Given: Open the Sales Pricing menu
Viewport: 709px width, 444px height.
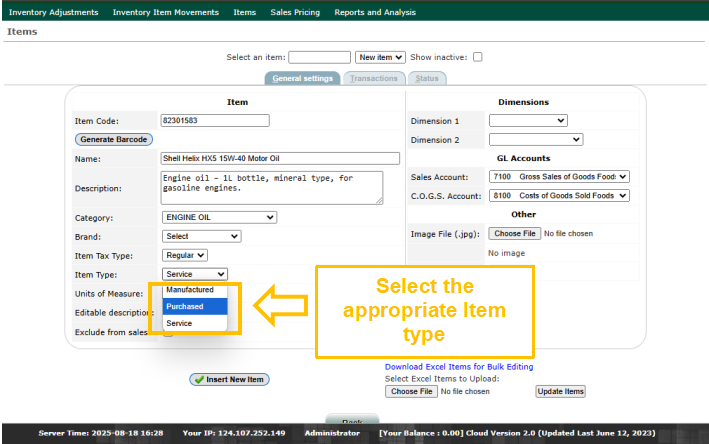Looking at the screenshot, I should (x=295, y=12).
